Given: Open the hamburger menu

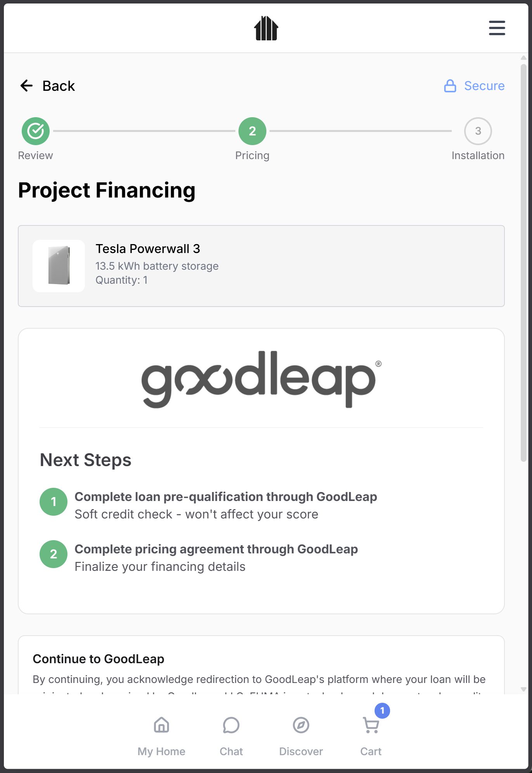Looking at the screenshot, I should coord(497,28).
